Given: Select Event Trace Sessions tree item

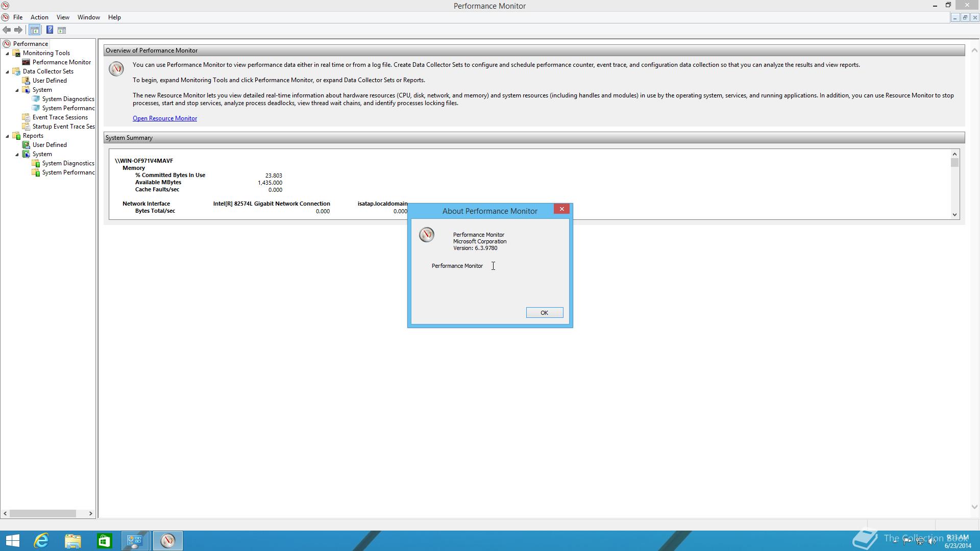Looking at the screenshot, I should coord(60,117).
